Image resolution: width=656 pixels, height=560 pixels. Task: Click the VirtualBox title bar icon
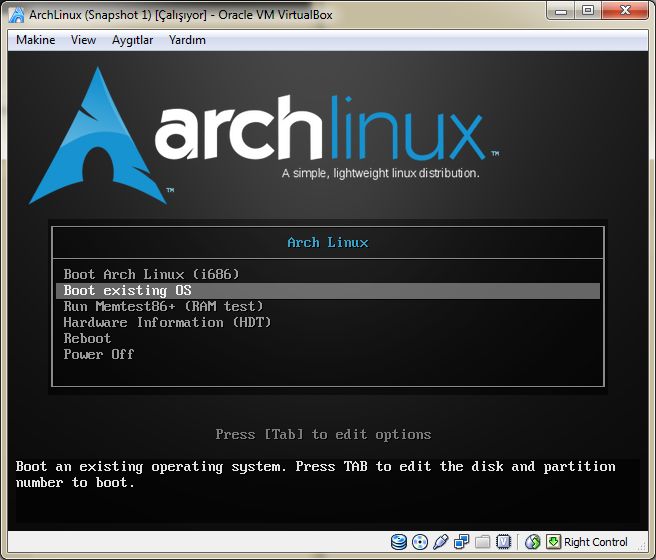point(17,15)
